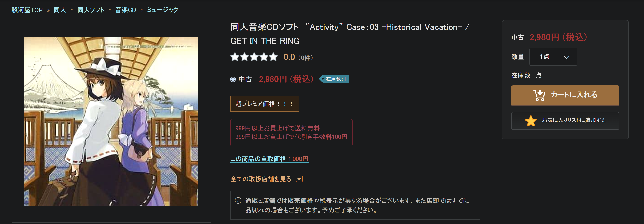644x224 pixels.
Task: Click the 在庫数:1 stock tag icon
Action: (334, 79)
